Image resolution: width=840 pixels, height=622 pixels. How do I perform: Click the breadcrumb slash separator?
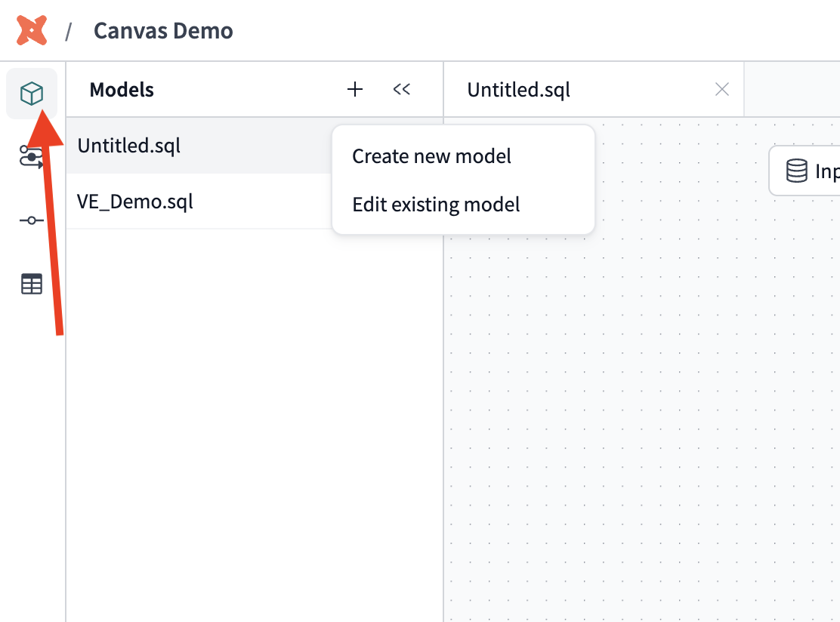(69, 30)
